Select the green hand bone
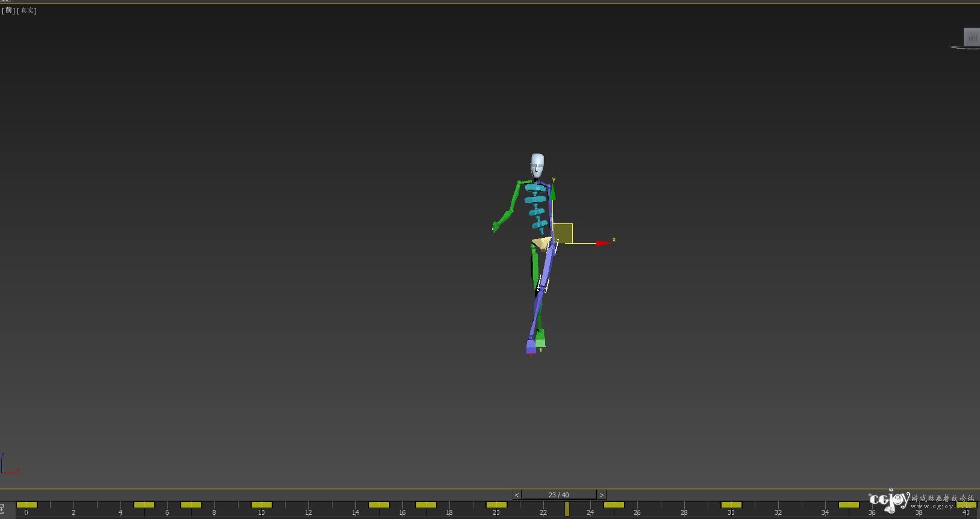The height and width of the screenshot is (519, 980). 496,226
